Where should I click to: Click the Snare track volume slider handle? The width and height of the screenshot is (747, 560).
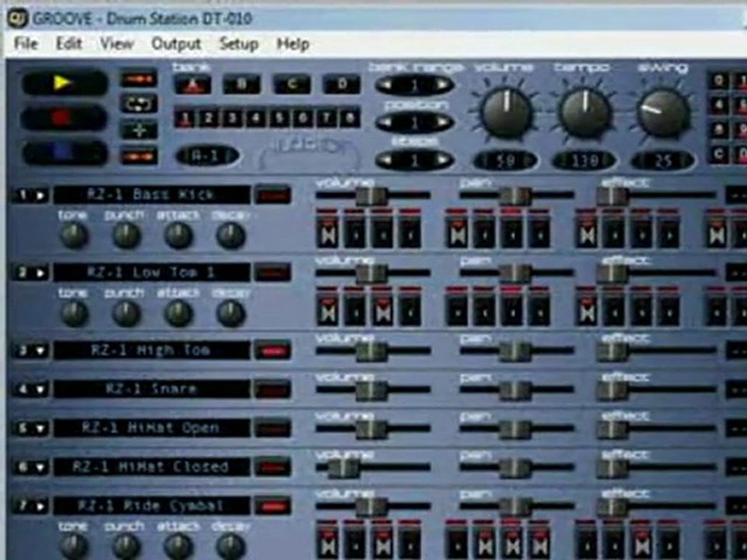[x=371, y=390]
